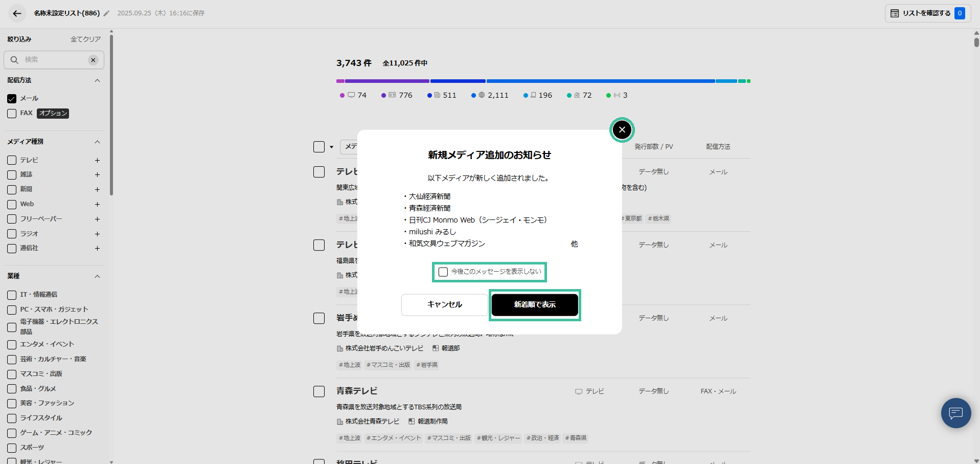
Task: Open the chat support bubble at bottom right
Action: point(955,413)
